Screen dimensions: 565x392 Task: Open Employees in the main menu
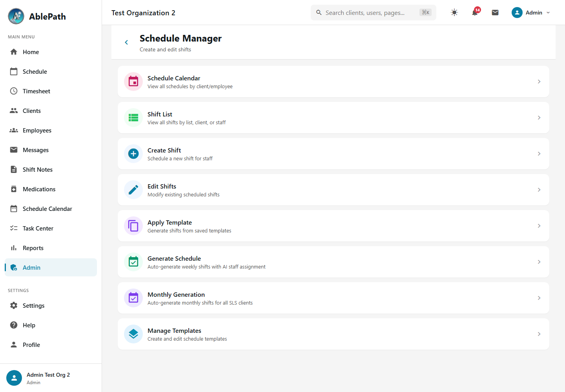point(51,130)
